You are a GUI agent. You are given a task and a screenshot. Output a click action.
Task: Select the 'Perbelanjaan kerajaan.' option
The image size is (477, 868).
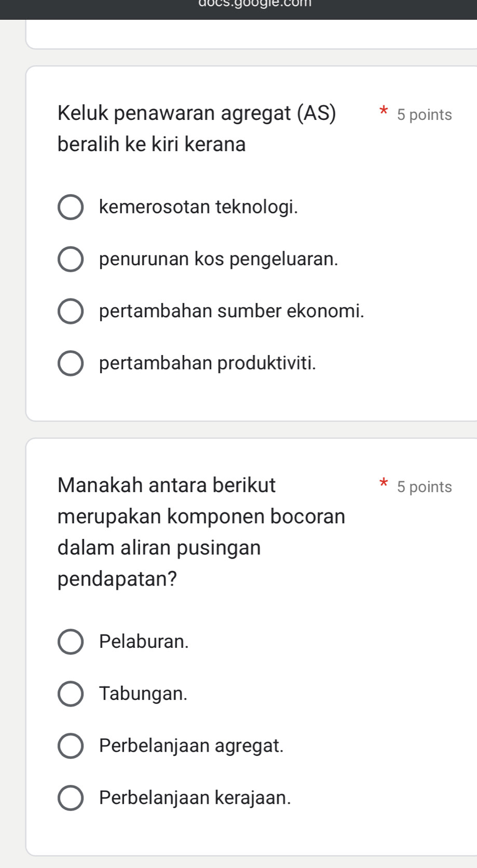pyautogui.click(x=71, y=797)
